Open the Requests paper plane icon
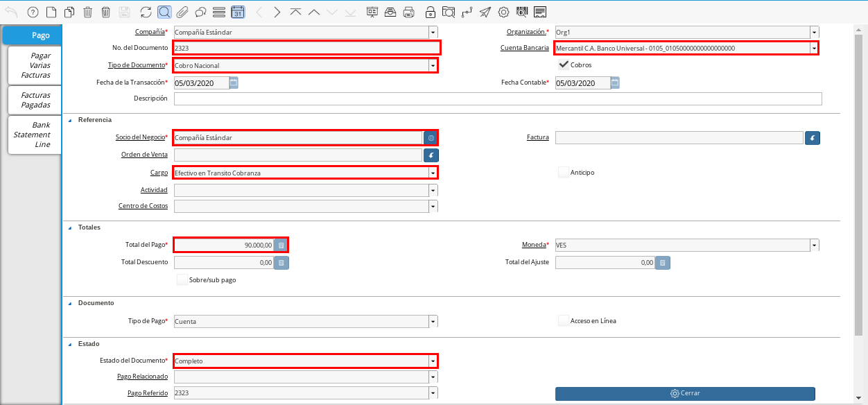 click(485, 12)
